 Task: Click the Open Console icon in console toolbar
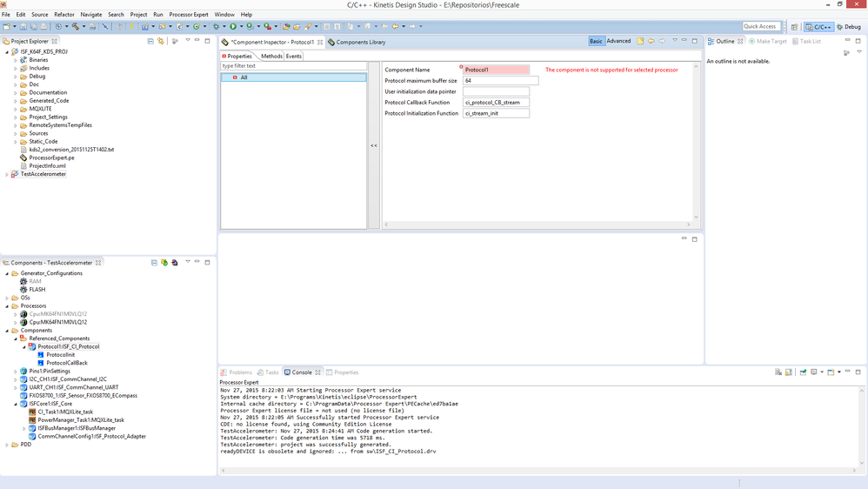[x=831, y=372]
